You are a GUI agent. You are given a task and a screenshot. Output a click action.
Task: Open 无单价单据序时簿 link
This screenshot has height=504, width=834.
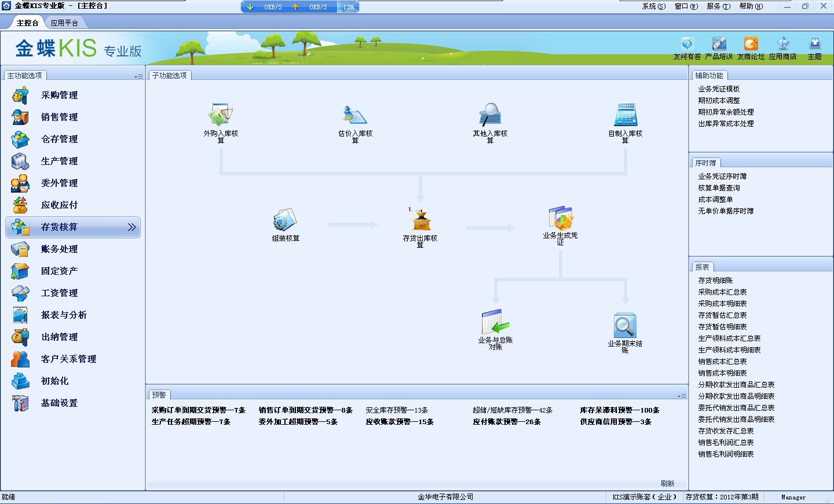726,211
